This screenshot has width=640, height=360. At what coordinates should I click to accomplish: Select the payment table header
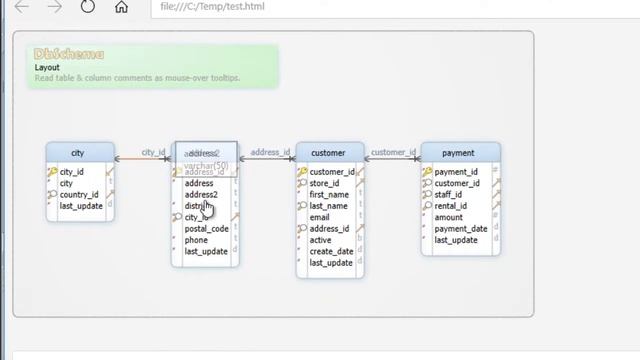click(460, 153)
